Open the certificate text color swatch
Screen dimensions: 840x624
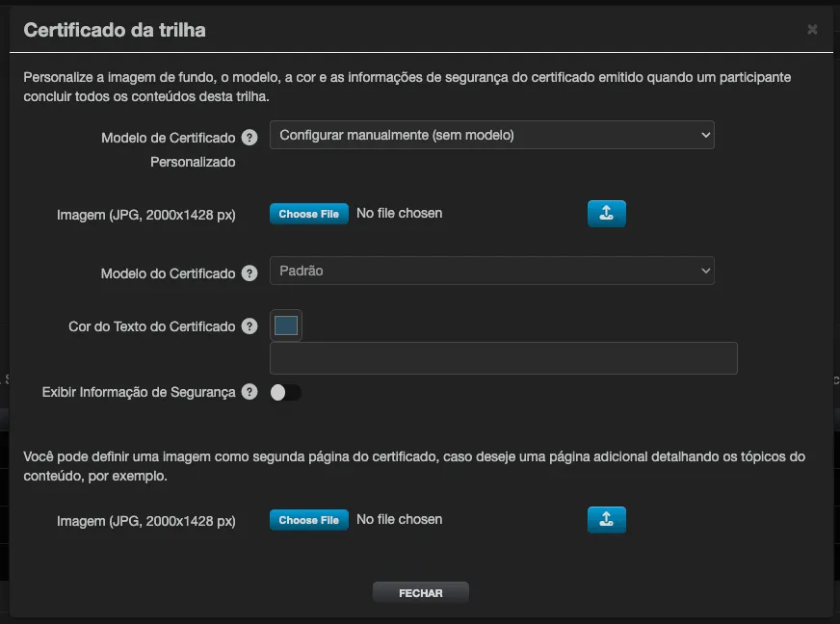(x=286, y=325)
